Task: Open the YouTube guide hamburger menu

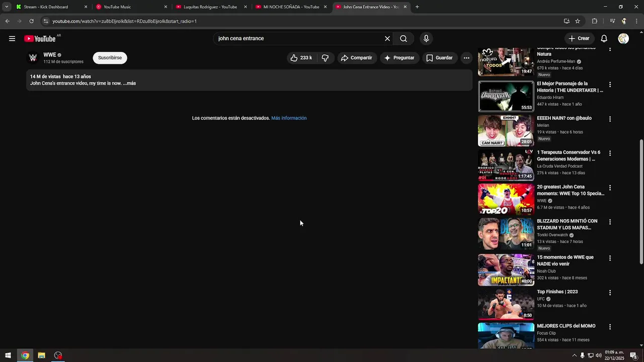Action: (12, 39)
